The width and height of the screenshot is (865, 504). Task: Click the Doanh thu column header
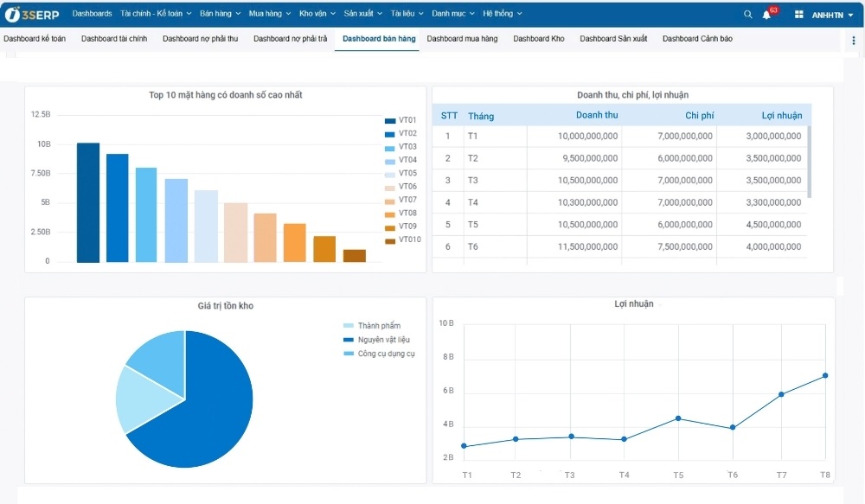click(x=597, y=116)
